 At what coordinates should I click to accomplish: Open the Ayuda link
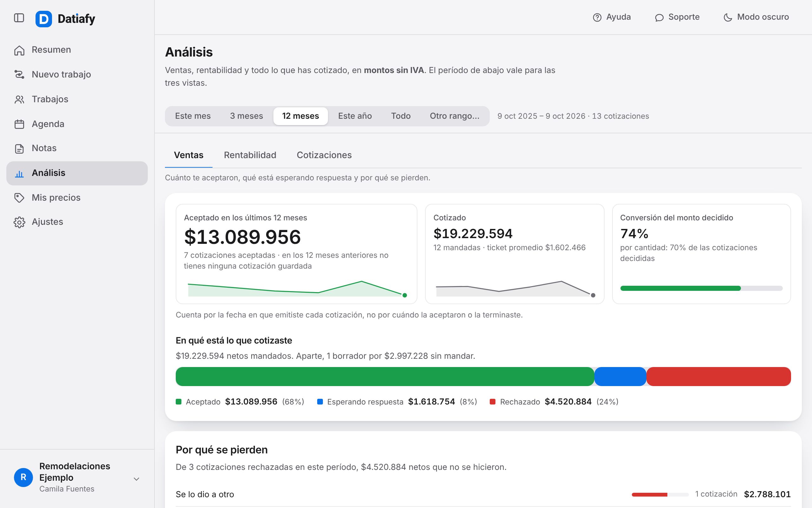tap(612, 17)
